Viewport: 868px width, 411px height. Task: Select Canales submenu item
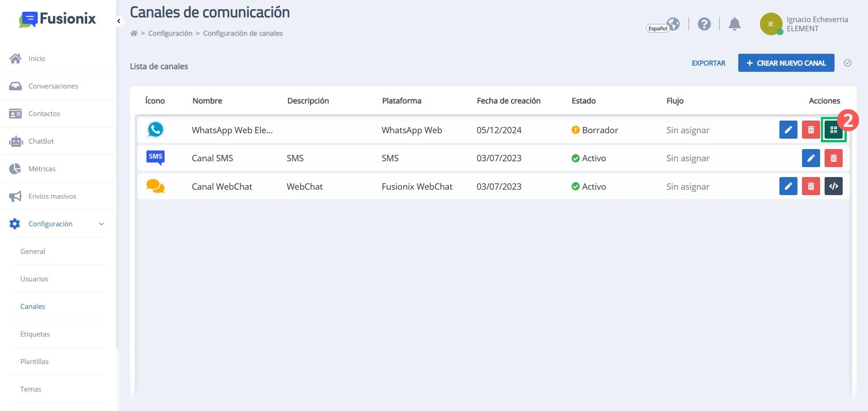click(58, 306)
